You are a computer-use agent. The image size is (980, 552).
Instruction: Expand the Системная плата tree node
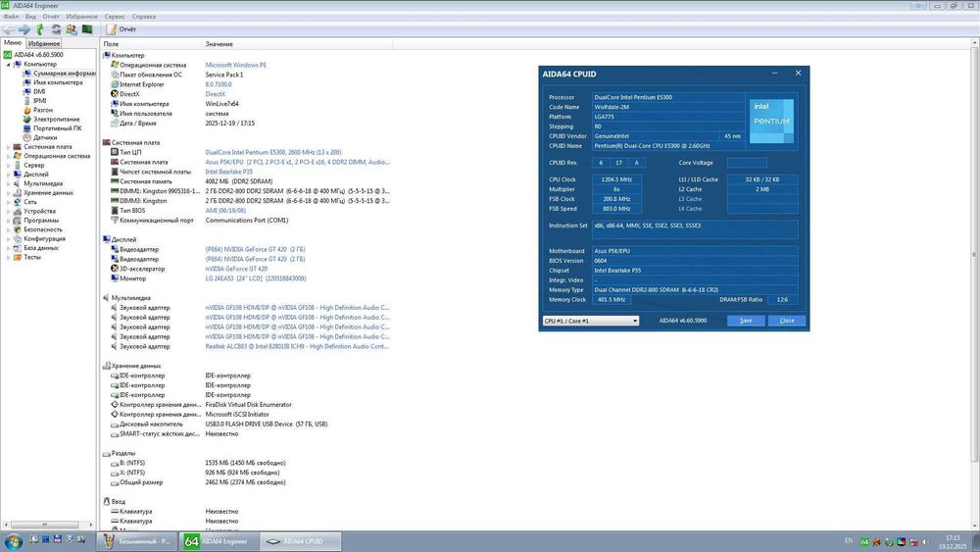tap(8, 146)
